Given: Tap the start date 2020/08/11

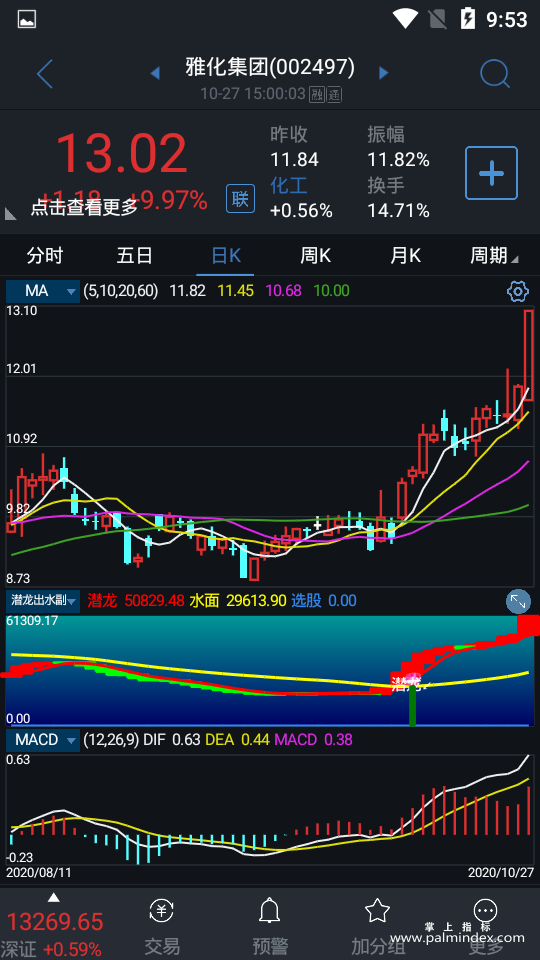Looking at the screenshot, I should 39,872.
